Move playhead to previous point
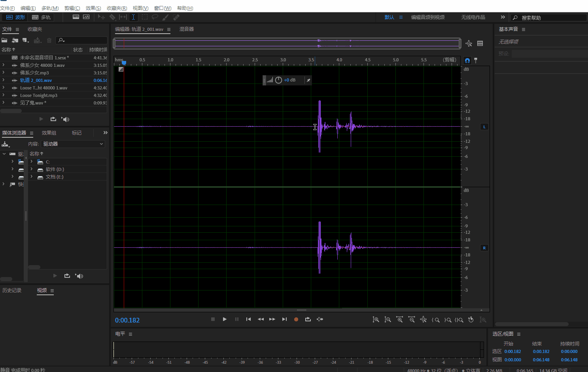588x372 pixels. coord(248,319)
